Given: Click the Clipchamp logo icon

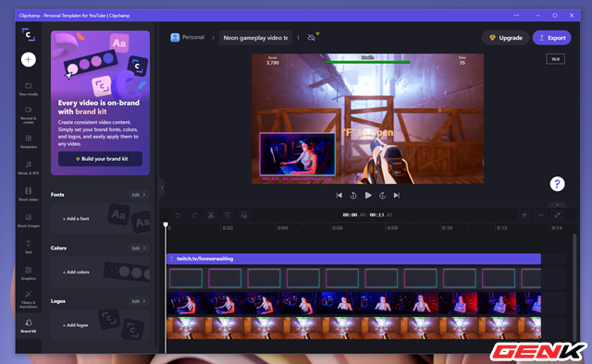Looking at the screenshot, I should point(29,35).
